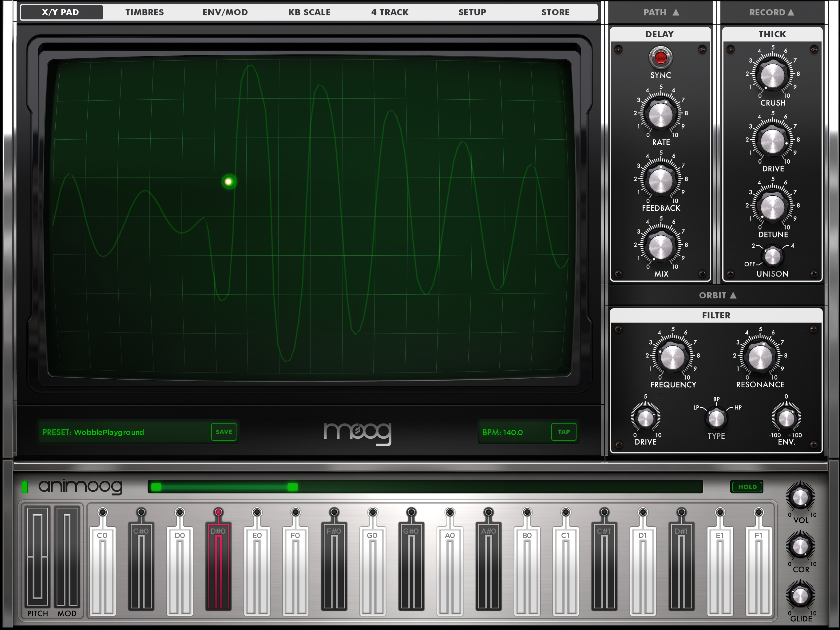Click the green keyboard range slider handle
Viewport: 840px width, 630px height.
tap(292, 487)
